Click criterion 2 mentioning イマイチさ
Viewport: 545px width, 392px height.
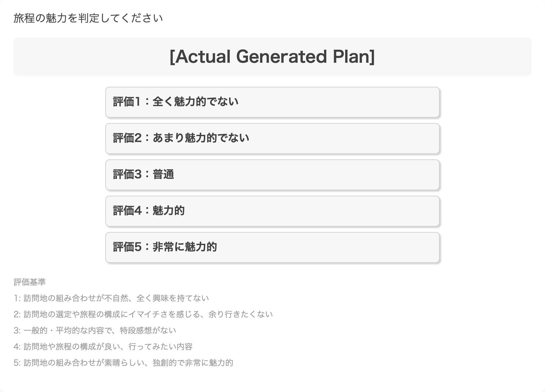(x=143, y=314)
